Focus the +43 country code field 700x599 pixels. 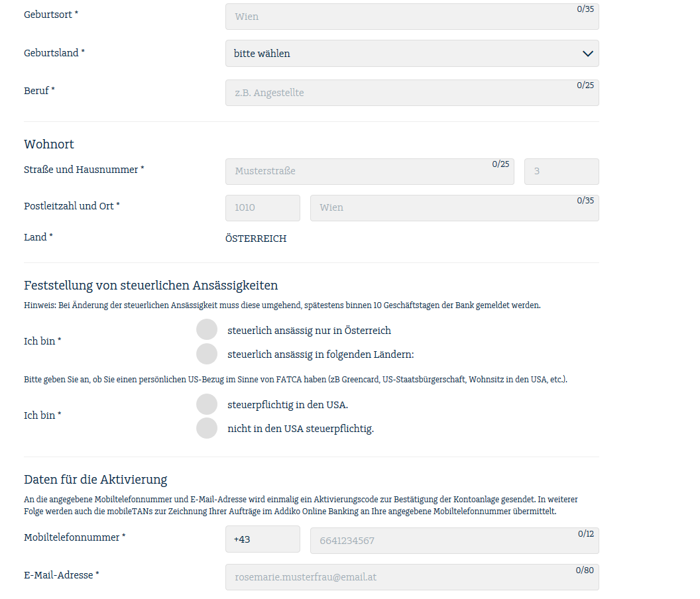262,539
